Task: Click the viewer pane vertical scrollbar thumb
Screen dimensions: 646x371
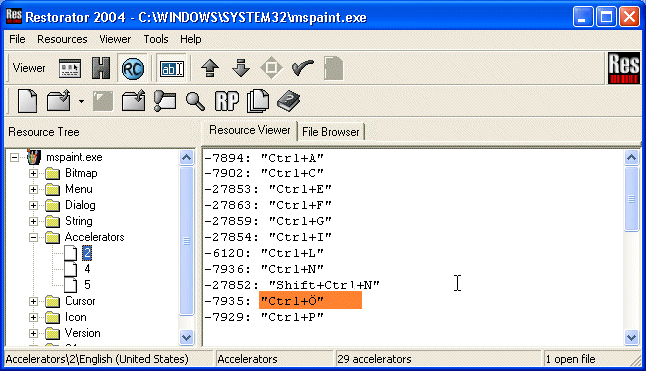Action: tap(632, 199)
